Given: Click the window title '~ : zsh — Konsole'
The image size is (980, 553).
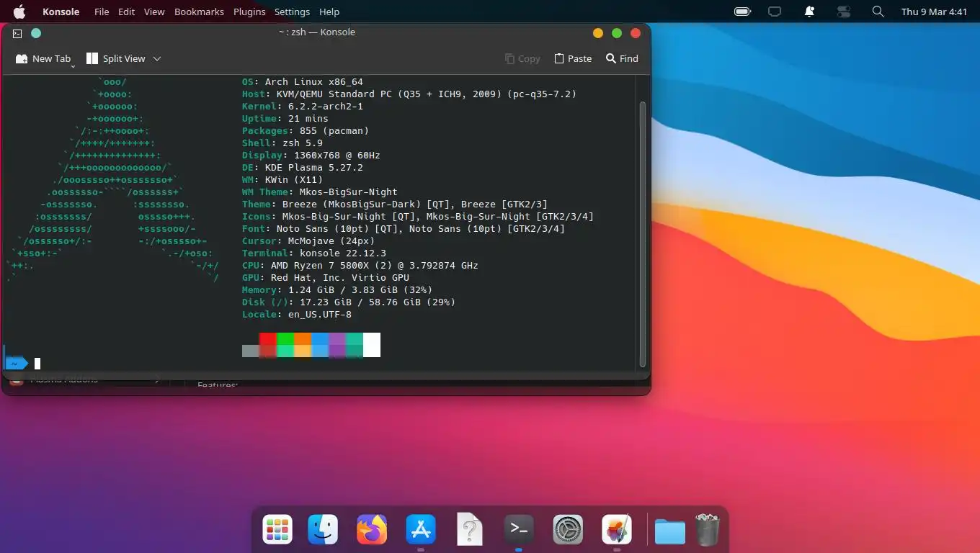Looking at the screenshot, I should pos(317,32).
